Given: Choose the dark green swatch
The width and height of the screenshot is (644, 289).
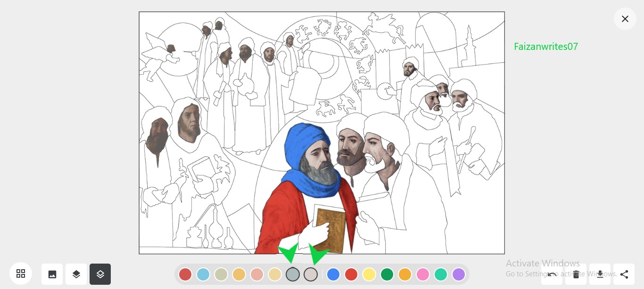Looking at the screenshot, I should point(387,274).
